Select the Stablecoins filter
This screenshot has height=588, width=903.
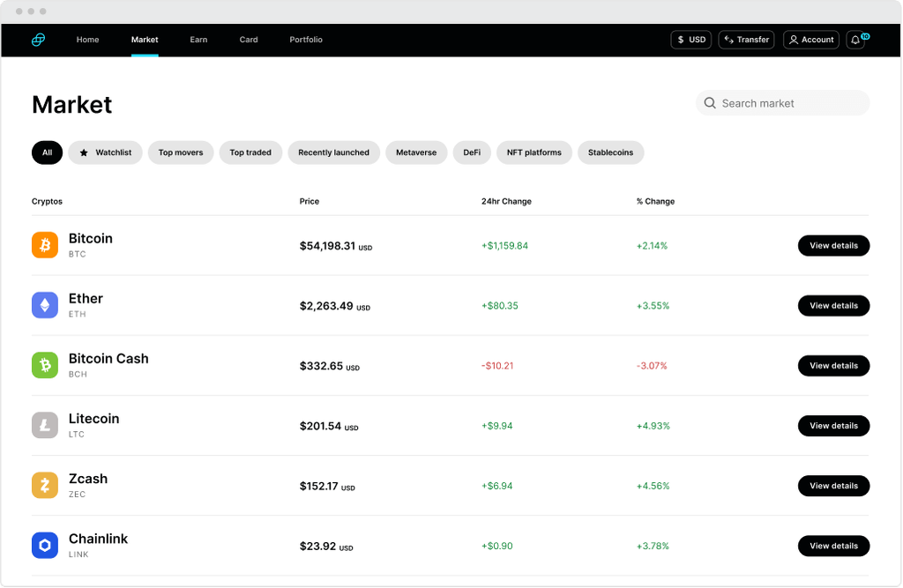(x=610, y=153)
